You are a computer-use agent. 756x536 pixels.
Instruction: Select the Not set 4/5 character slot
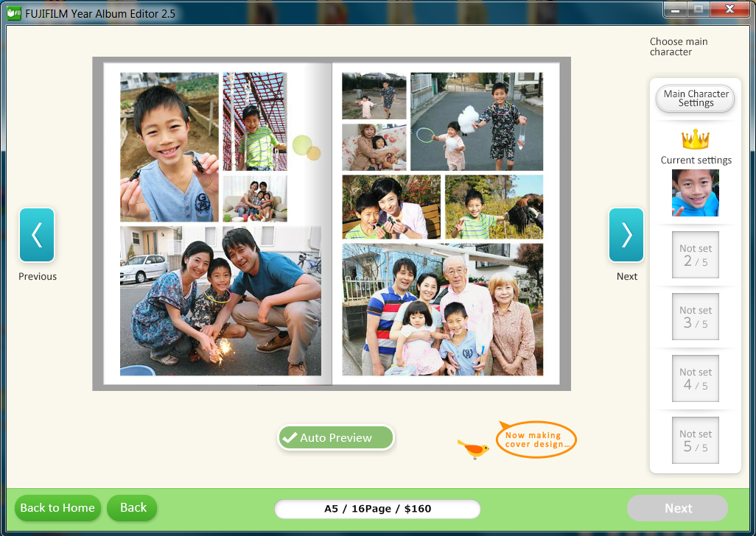[696, 378]
